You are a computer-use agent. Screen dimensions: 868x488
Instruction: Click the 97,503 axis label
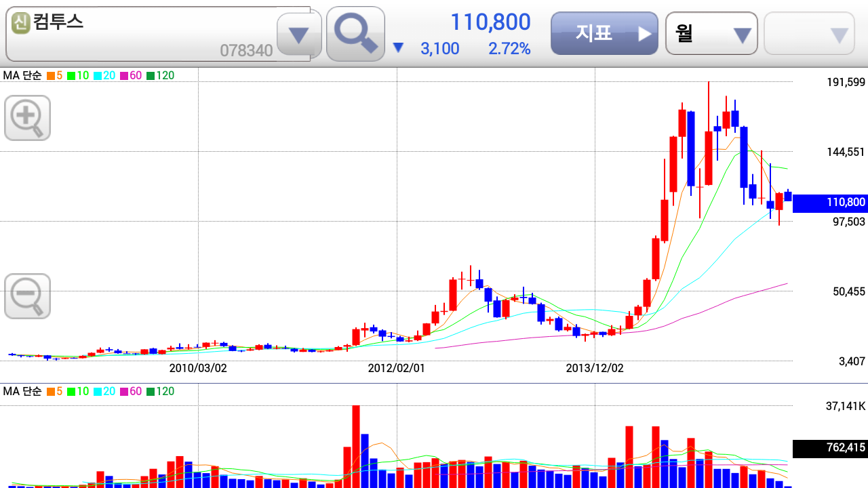pos(849,222)
